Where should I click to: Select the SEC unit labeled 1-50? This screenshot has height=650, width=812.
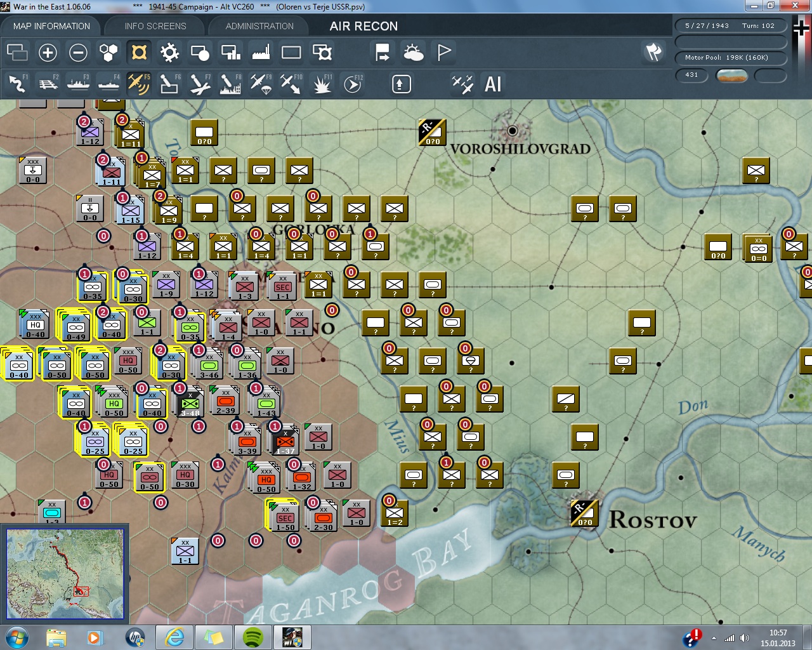[x=285, y=518]
